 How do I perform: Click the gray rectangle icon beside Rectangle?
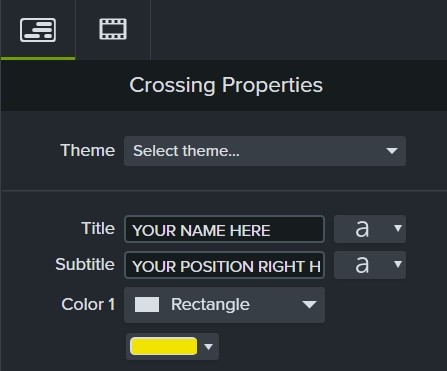pyautogui.click(x=147, y=305)
